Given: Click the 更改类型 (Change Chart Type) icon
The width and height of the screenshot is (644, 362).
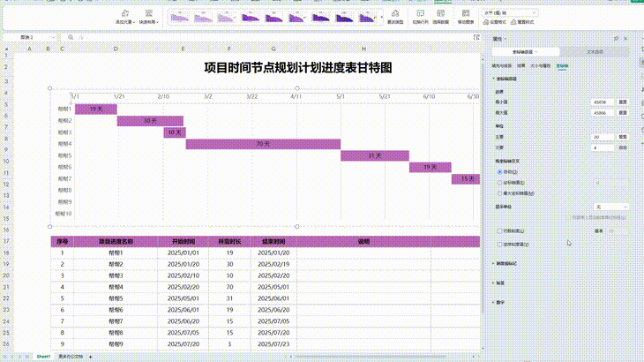Looking at the screenshot, I should tap(393, 14).
